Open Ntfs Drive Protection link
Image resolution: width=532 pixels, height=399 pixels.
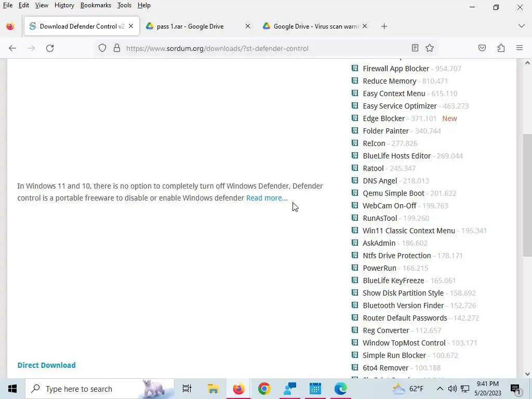coord(396,256)
